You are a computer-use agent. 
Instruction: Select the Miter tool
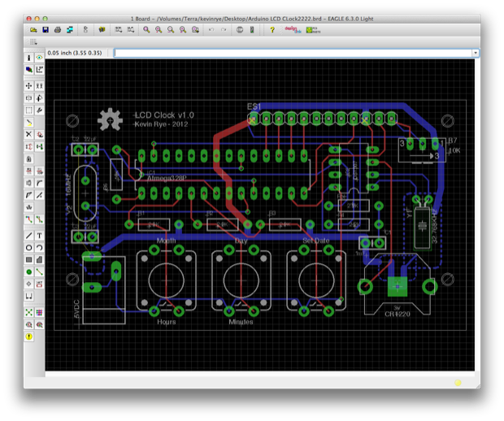point(39,183)
